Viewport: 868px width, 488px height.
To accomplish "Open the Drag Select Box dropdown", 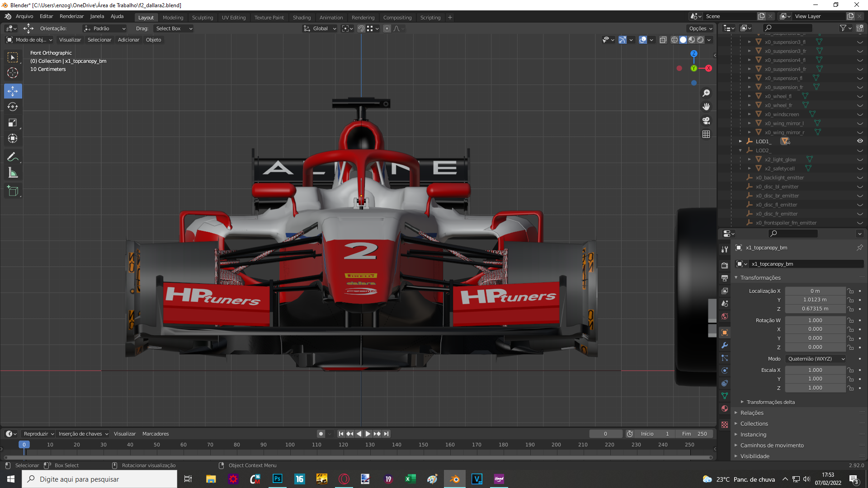I will (174, 28).
